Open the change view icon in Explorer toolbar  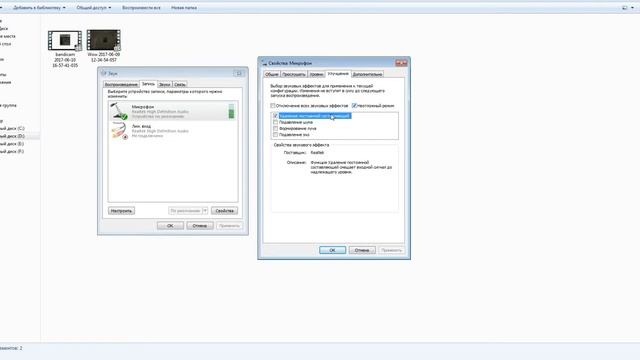[x=624, y=8]
